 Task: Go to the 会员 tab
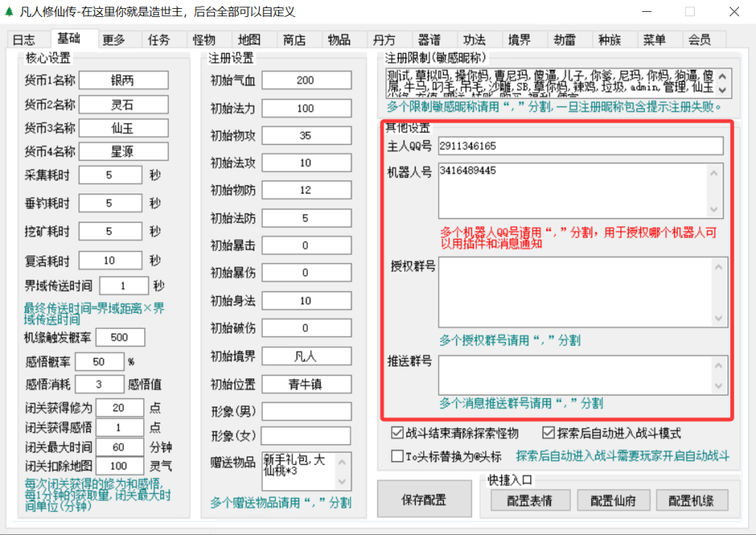(x=699, y=40)
